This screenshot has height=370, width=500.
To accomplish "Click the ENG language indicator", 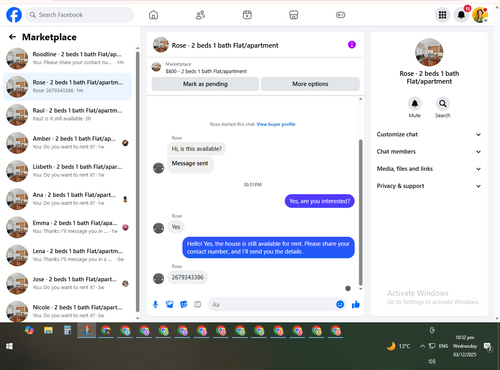I will pos(443,346).
